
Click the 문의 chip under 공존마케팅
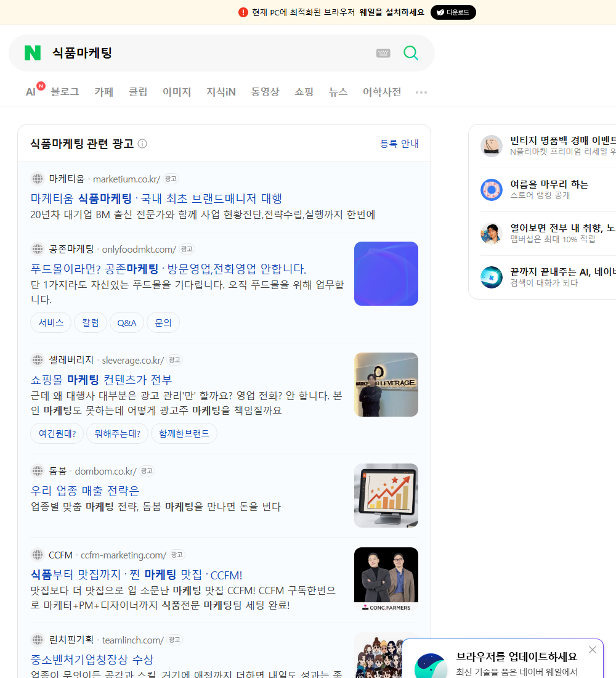click(163, 322)
